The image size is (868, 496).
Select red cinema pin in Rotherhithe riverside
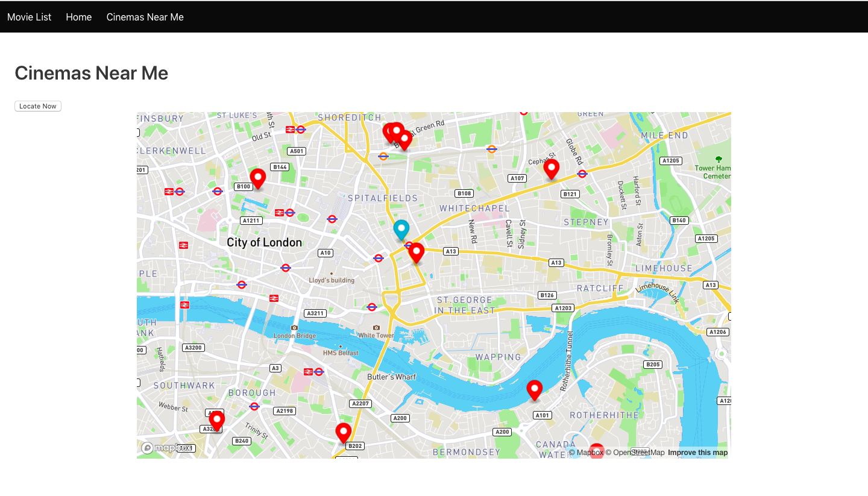534,391
